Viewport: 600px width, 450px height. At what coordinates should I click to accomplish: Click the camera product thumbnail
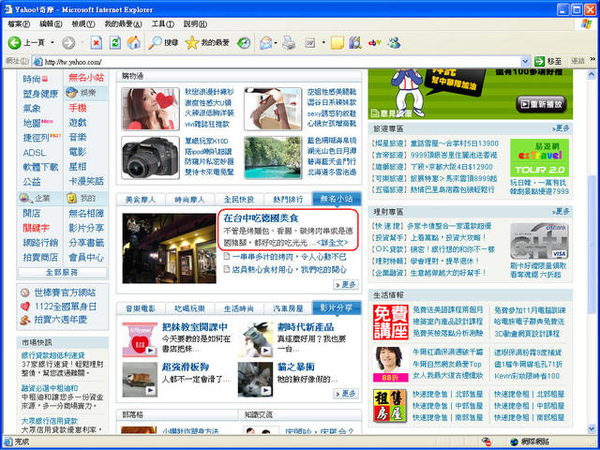[150, 158]
